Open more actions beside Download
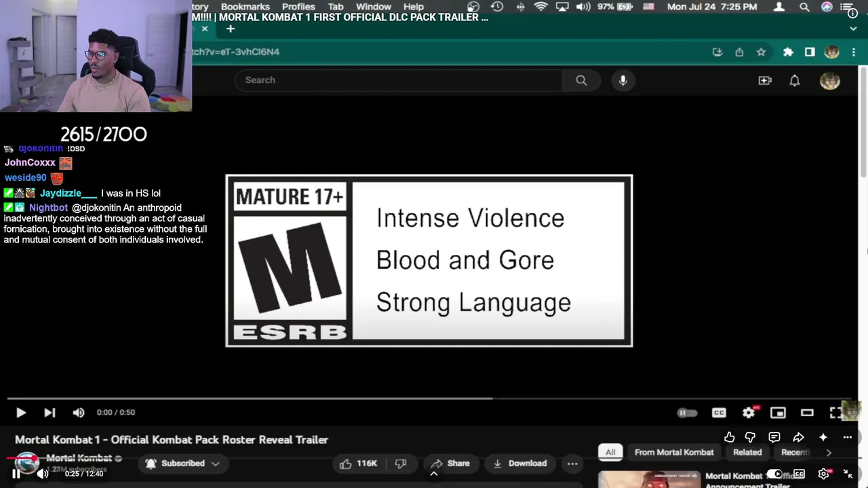The height and width of the screenshot is (488, 868). 572,464
